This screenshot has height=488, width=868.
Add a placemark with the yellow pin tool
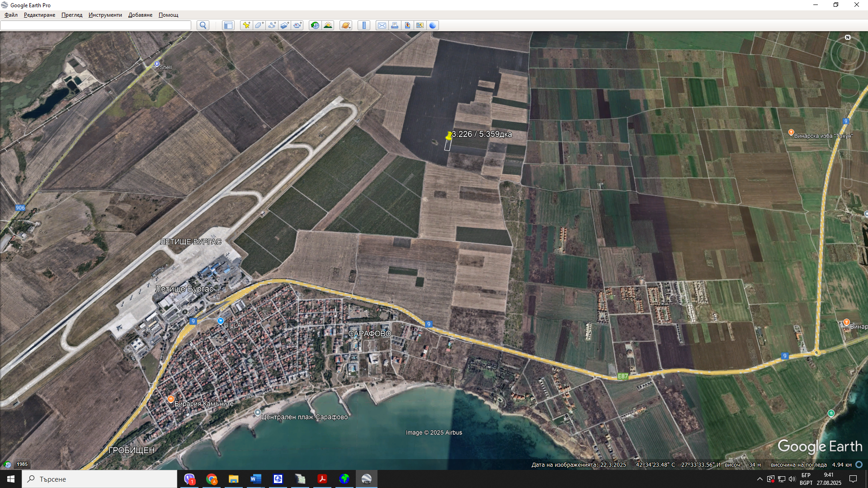pos(246,25)
